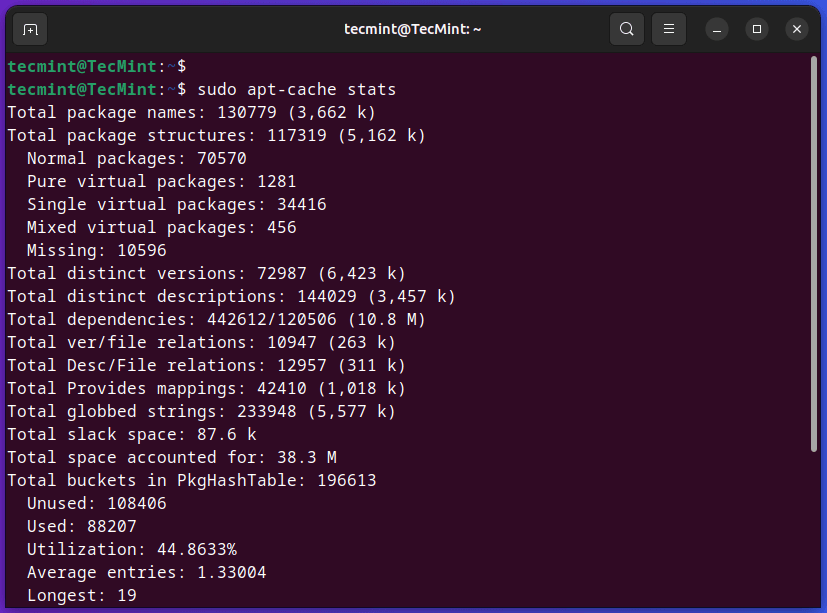Viewport: 827px width, 613px height.
Task: Click the sudo apt-cache stats command
Action: 296,90
